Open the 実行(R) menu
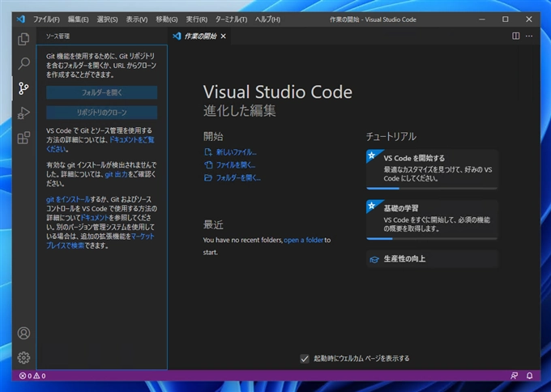The height and width of the screenshot is (392, 551). click(x=196, y=19)
